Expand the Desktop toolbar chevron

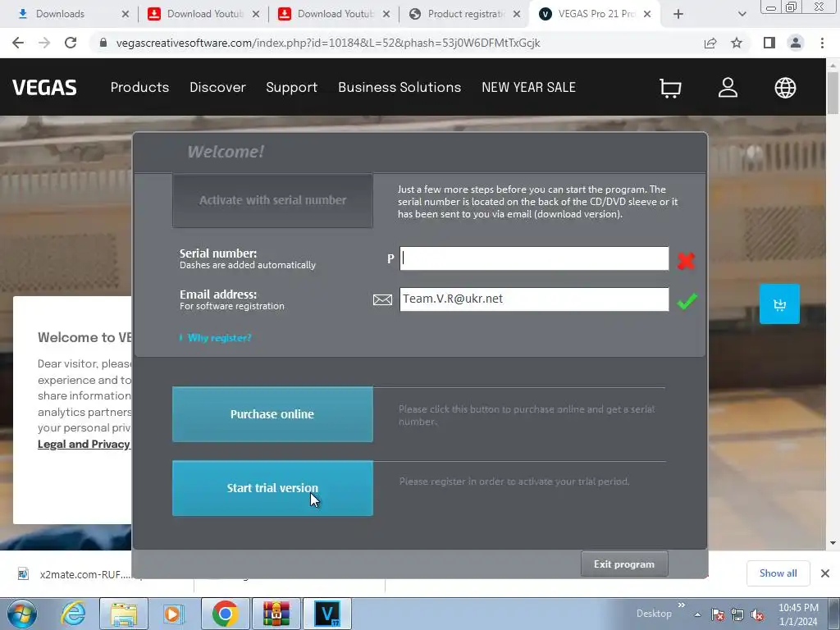682,605
